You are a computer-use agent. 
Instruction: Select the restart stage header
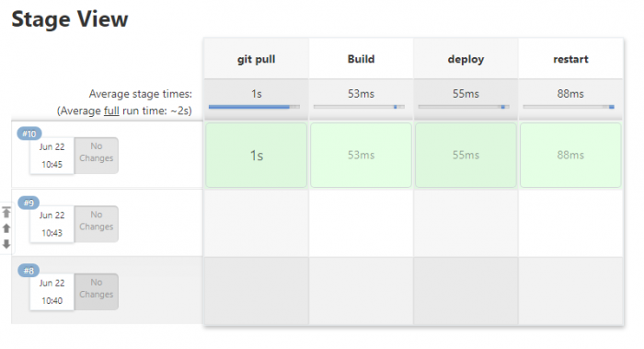click(570, 59)
